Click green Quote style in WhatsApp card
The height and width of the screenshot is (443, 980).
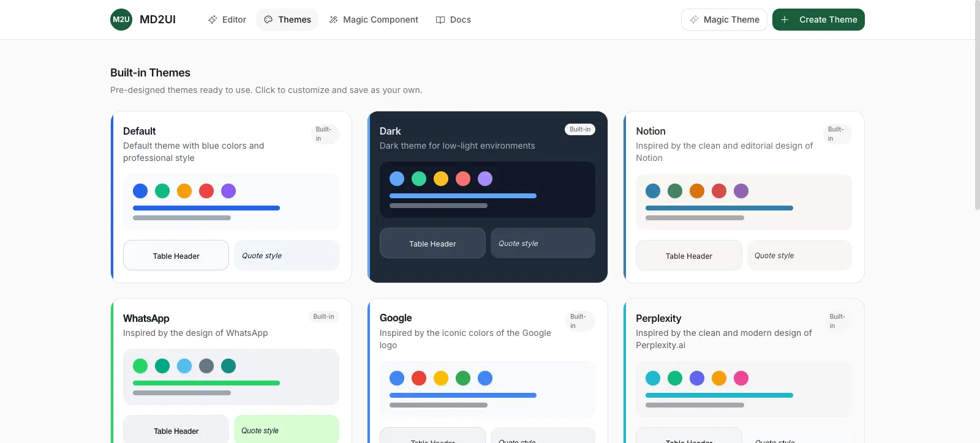point(287,430)
